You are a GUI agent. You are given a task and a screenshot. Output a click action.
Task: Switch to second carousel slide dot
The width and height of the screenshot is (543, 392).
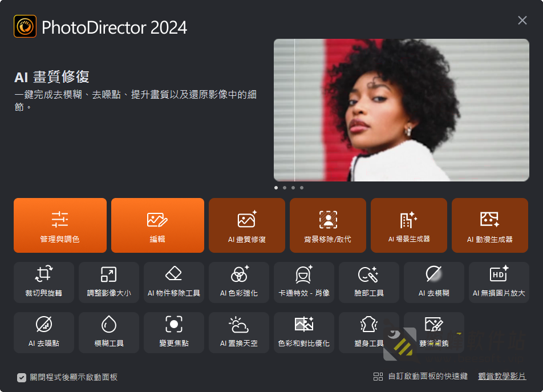[x=285, y=188]
